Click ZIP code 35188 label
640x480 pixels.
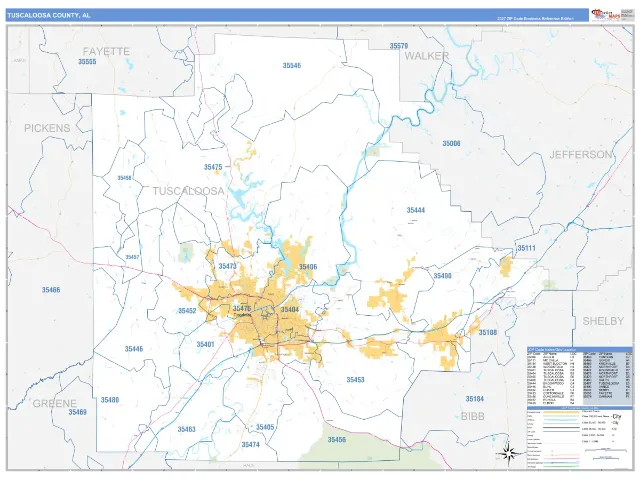(x=488, y=332)
